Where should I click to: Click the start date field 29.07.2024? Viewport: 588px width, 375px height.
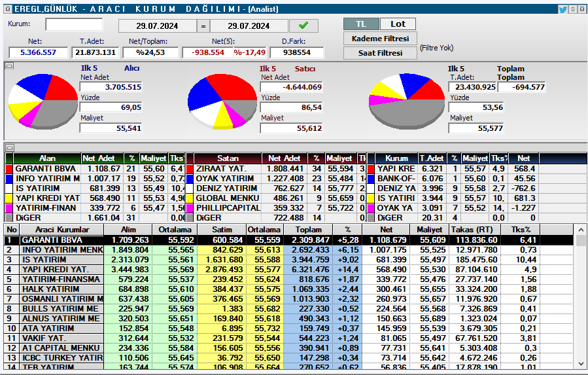click(157, 26)
